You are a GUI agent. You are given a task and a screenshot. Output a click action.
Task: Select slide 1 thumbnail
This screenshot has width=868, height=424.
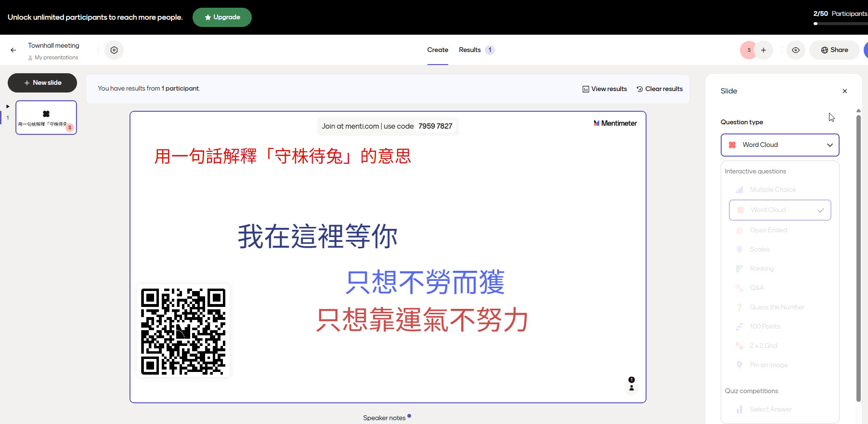[x=46, y=118]
